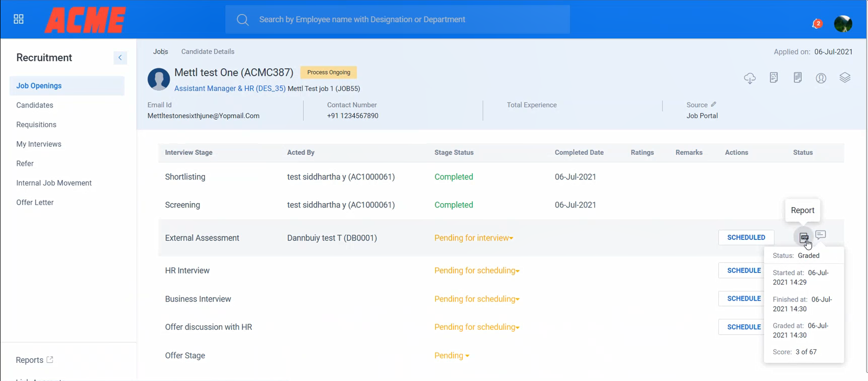Click Completed status for Shortlisting
The height and width of the screenshot is (381, 868).
454,177
